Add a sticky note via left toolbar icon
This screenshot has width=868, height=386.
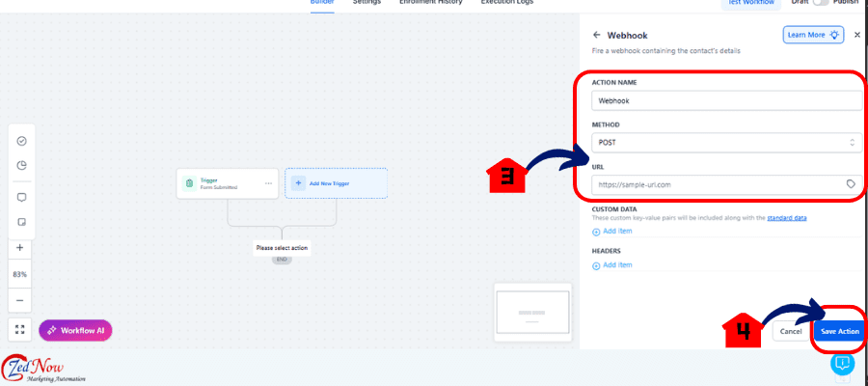(x=21, y=222)
